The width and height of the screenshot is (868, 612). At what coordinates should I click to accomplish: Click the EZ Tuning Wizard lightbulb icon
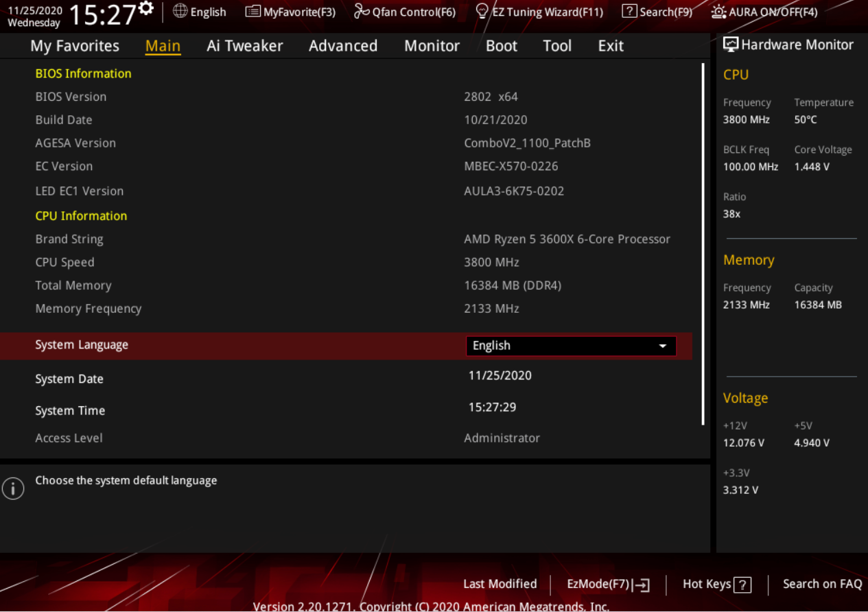pos(482,12)
